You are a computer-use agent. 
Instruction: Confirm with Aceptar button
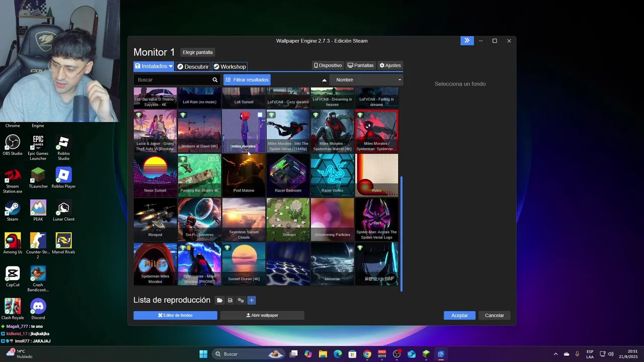pyautogui.click(x=459, y=315)
